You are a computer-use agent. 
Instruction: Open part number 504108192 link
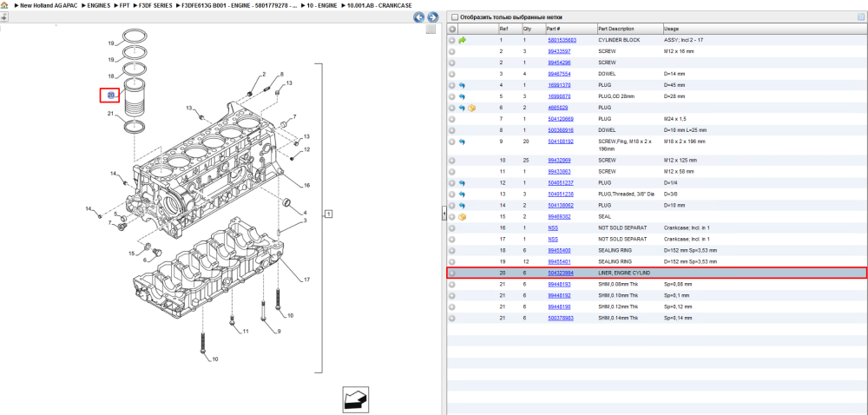click(560, 142)
